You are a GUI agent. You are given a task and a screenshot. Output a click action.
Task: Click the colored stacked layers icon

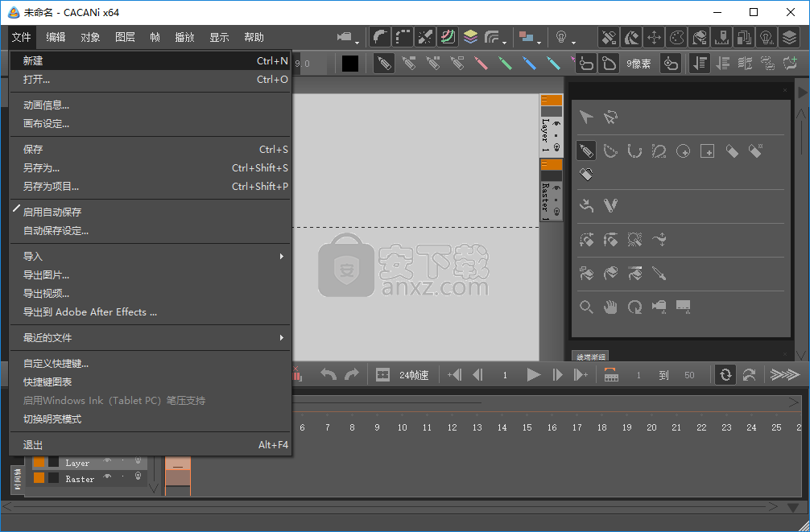click(470, 37)
